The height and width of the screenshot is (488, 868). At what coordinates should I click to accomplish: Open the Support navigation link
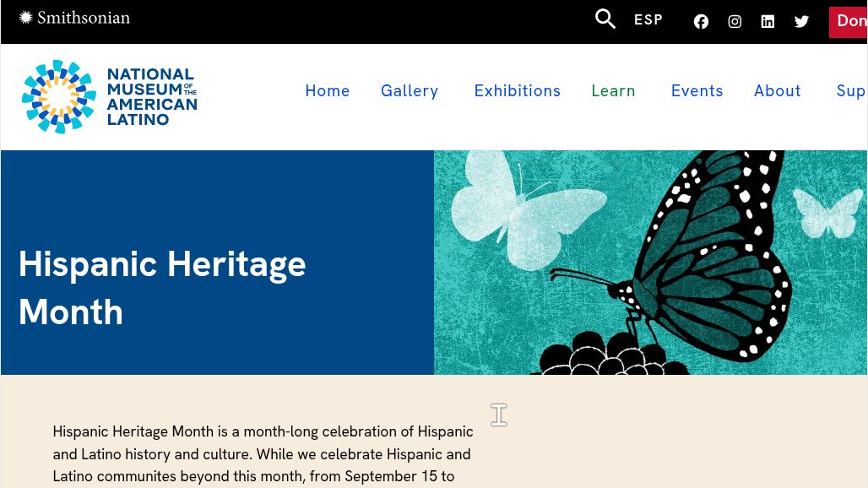coord(850,91)
